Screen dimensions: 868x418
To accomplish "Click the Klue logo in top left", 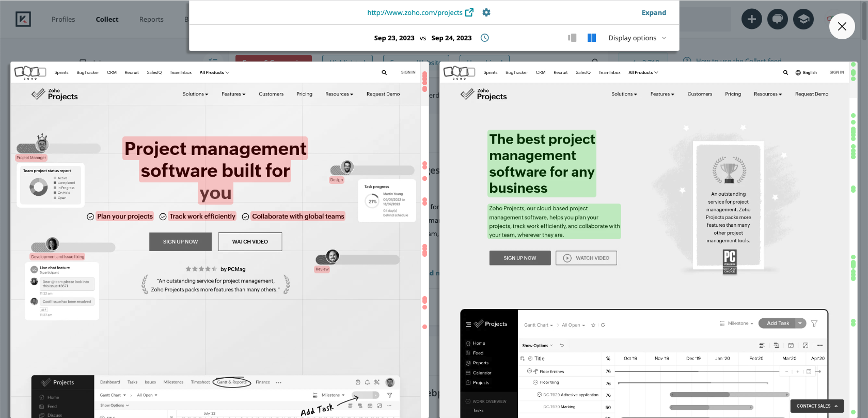I will pyautogui.click(x=23, y=19).
